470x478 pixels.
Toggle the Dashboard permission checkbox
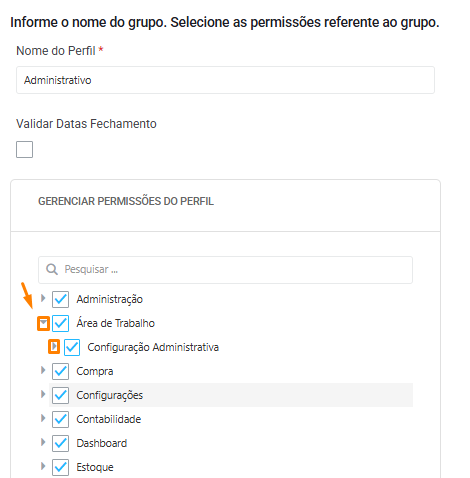pos(60,443)
